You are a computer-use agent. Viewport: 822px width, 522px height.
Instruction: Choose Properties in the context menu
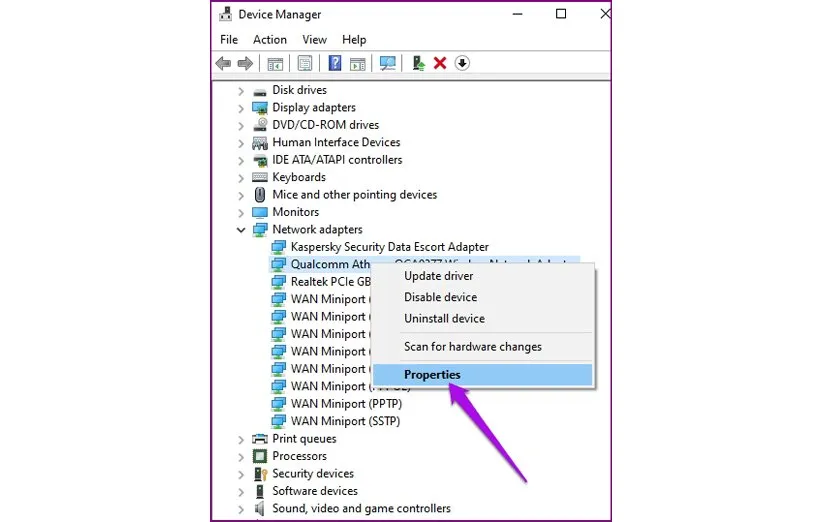pyautogui.click(x=432, y=375)
